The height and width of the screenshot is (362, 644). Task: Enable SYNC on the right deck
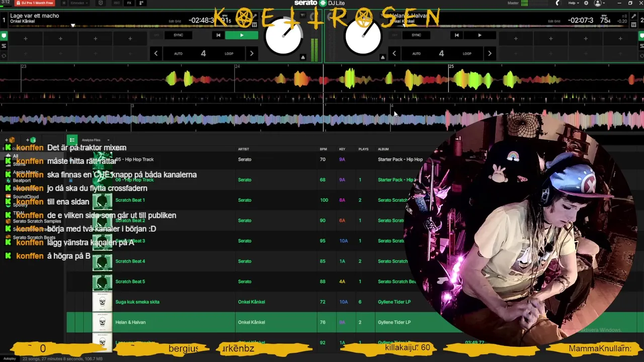[416, 35]
